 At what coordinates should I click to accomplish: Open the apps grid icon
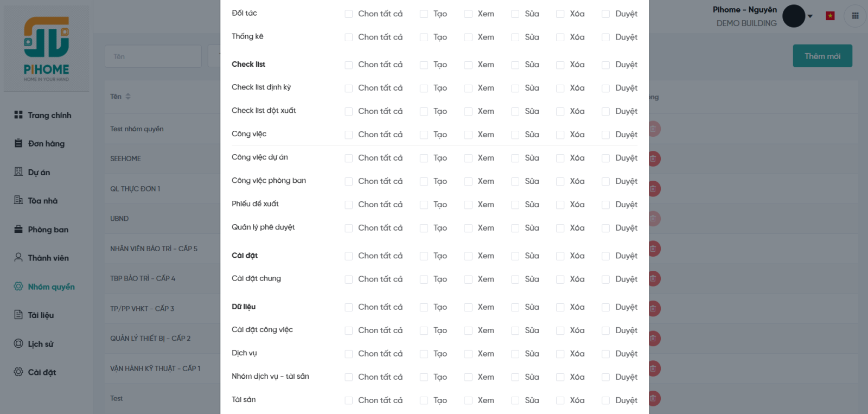click(x=855, y=16)
